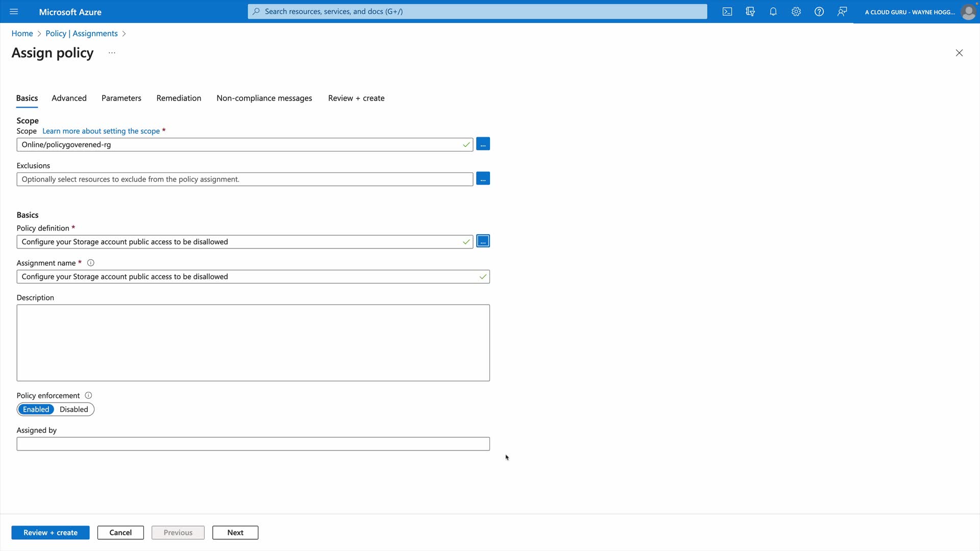
Task: Switch to the Parameters tab
Action: click(121, 98)
